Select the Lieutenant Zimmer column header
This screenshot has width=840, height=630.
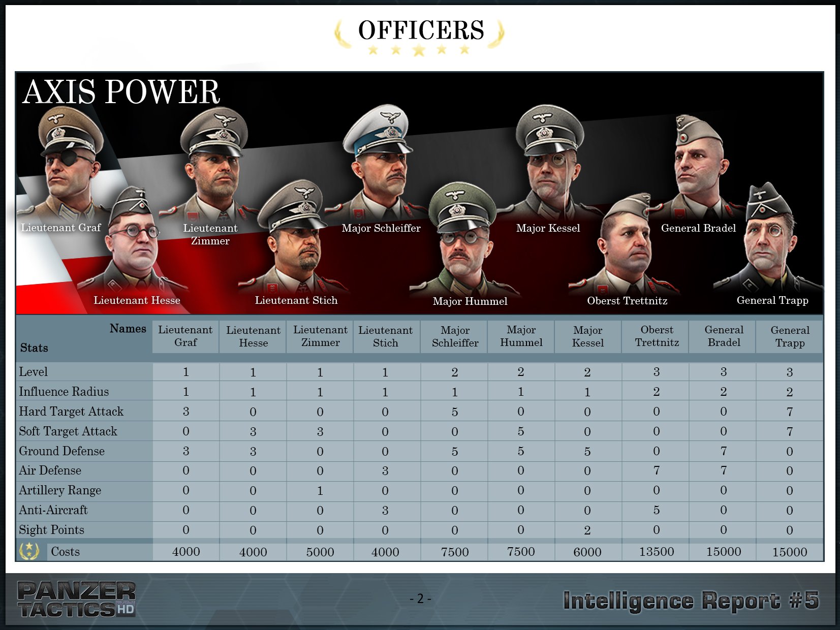coord(320,336)
